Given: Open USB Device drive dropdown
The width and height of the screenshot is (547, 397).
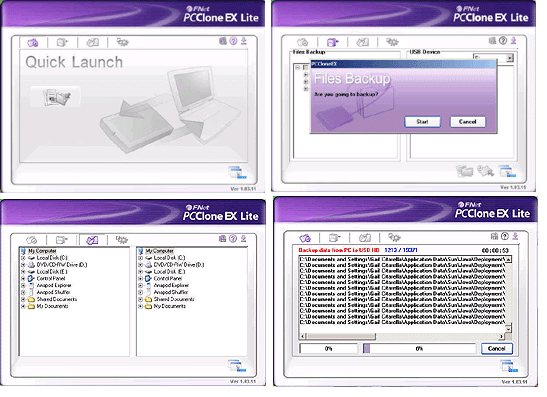Looking at the screenshot, I should click(510, 58).
